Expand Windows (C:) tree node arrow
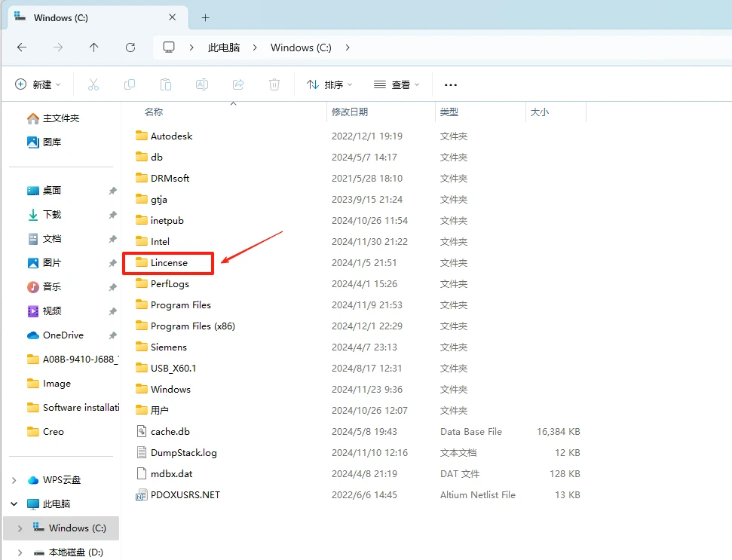 pyautogui.click(x=20, y=528)
